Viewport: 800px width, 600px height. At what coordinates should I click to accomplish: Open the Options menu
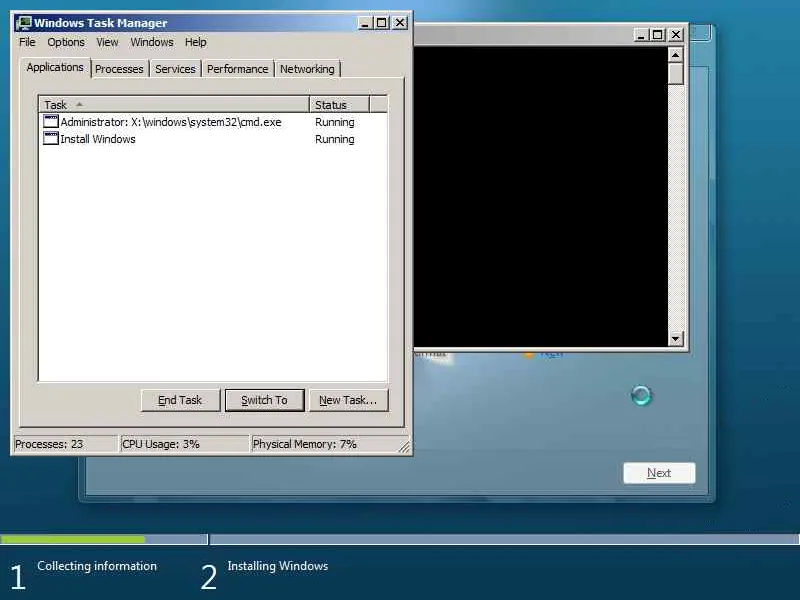click(x=66, y=42)
